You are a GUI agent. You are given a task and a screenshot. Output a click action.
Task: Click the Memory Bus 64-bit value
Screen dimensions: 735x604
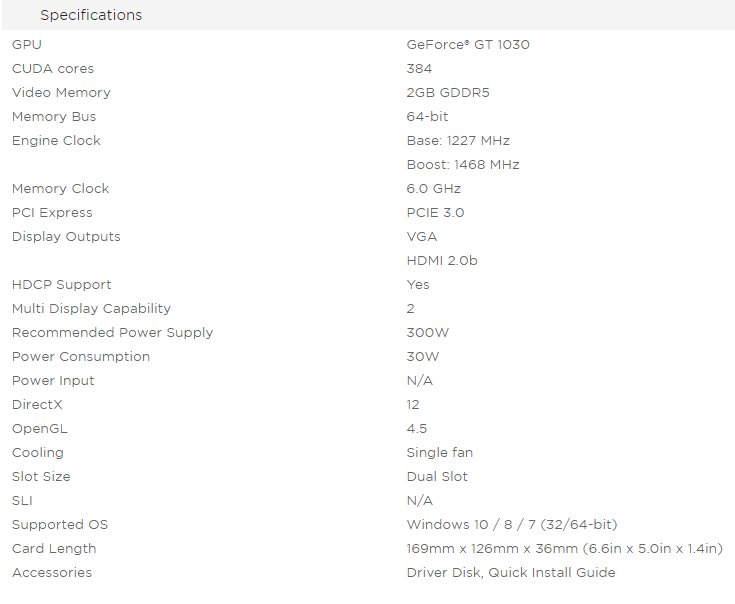[x=427, y=116]
